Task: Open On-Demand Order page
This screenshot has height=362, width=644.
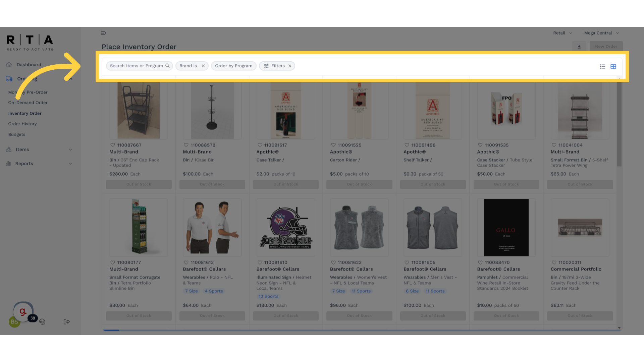Action: click(x=28, y=103)
